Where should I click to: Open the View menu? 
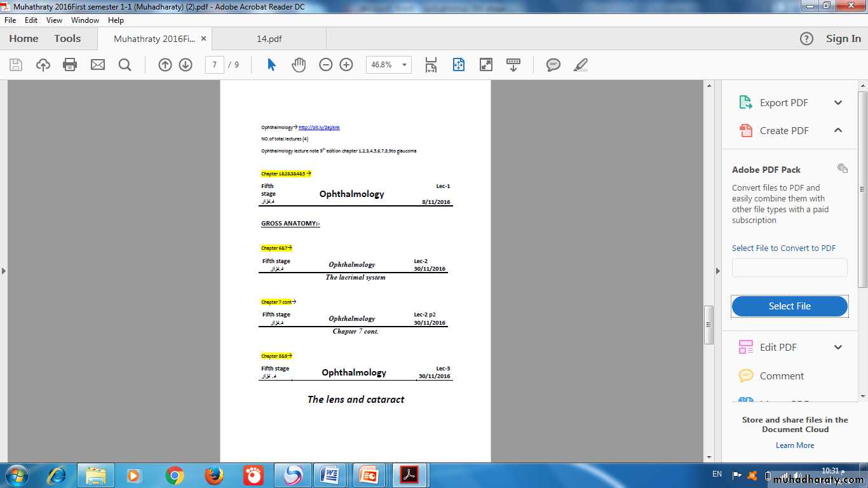pos(54,20)
